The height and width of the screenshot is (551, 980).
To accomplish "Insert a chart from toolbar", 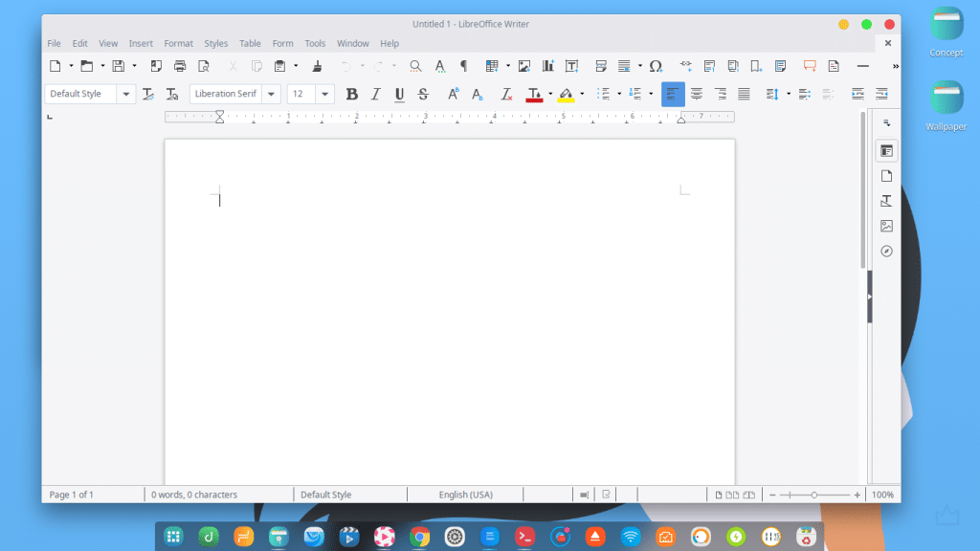I will (548, 66).
